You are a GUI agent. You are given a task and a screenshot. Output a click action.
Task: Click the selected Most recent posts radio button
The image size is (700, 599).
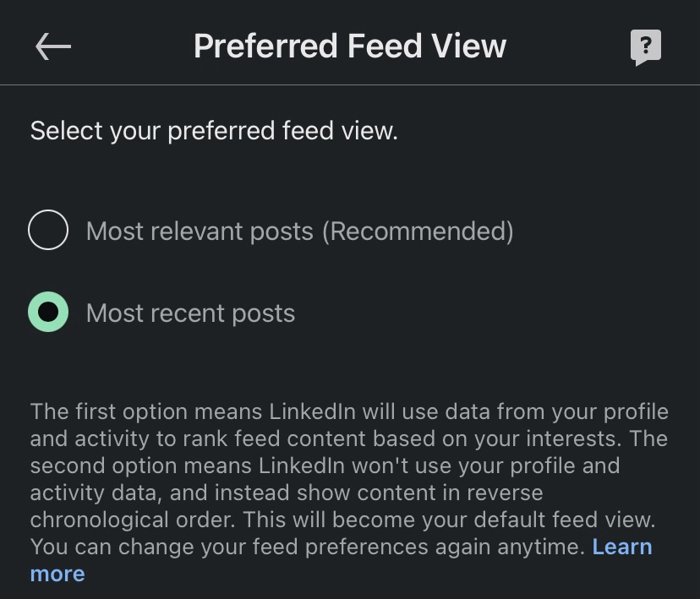(x=48, y=313)
